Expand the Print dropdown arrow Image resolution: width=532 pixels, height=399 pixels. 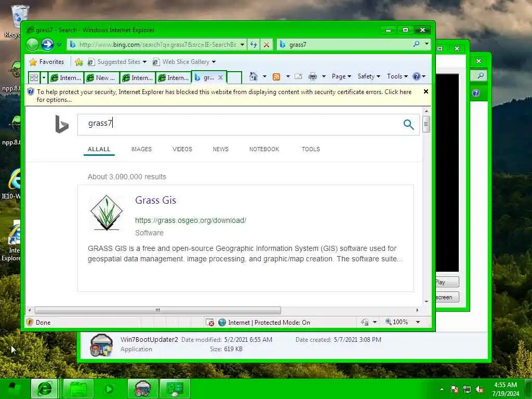pos(324,76)
